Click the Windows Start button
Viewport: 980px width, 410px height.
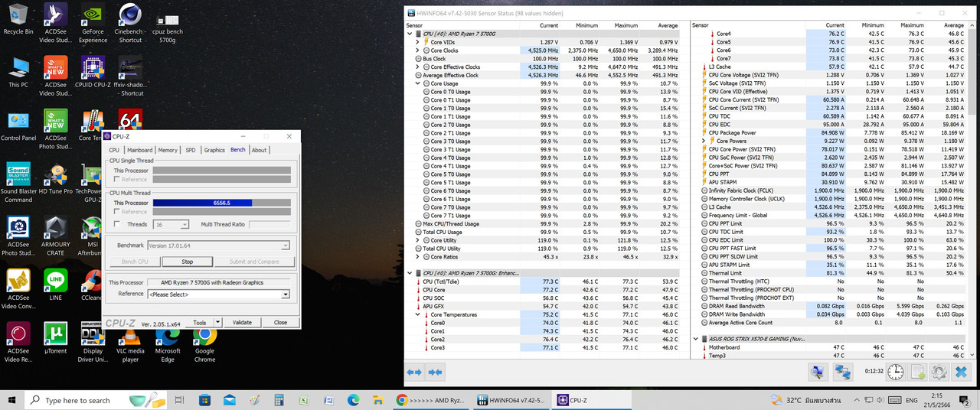coord(12,400)
